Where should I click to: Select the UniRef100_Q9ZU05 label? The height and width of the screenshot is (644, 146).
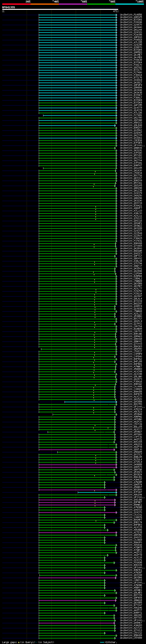click(131, 186)
